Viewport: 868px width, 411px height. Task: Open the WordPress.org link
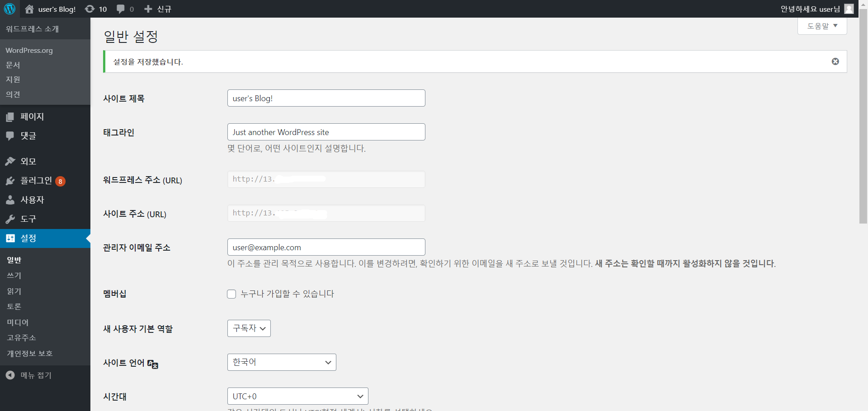29,50
